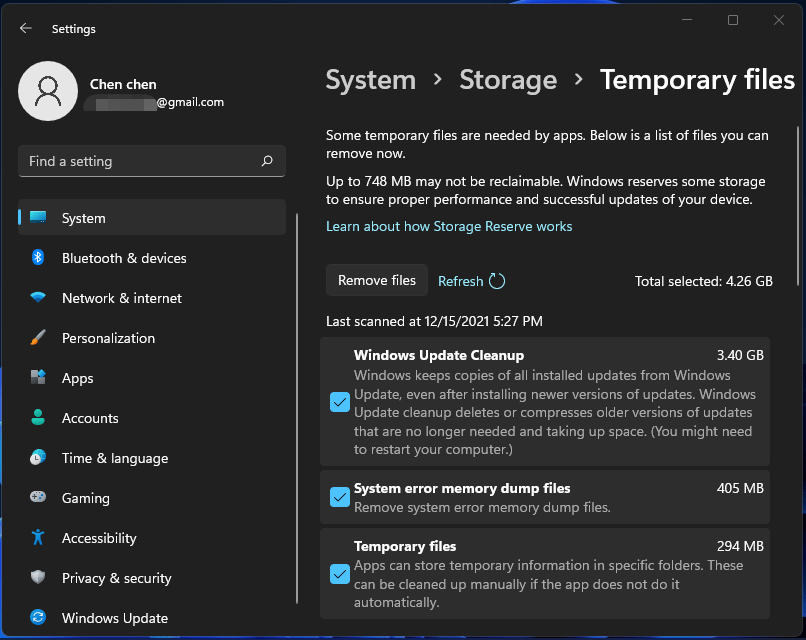
Task: Click the Privacy shield icon
Action: [38, 577]
